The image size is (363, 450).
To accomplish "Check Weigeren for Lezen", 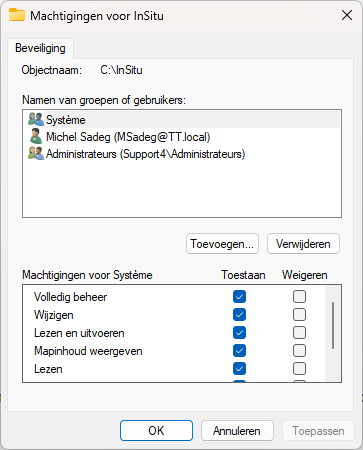I will (299, 368).
